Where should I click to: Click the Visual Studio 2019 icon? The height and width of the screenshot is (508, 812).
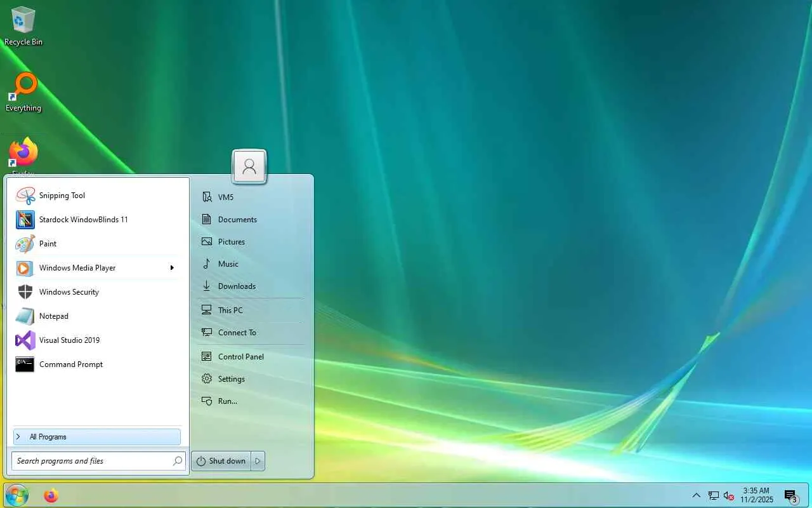tap(25, 340)
